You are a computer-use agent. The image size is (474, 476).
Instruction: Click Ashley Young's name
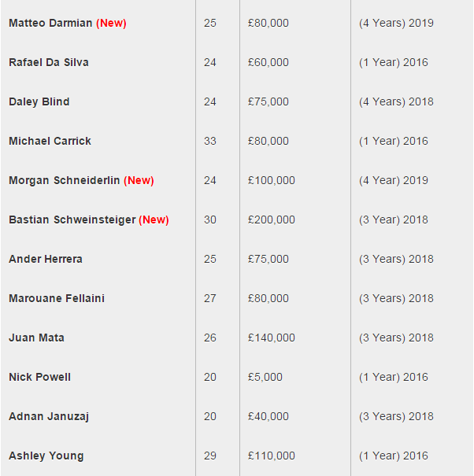(x=46, y=456)
